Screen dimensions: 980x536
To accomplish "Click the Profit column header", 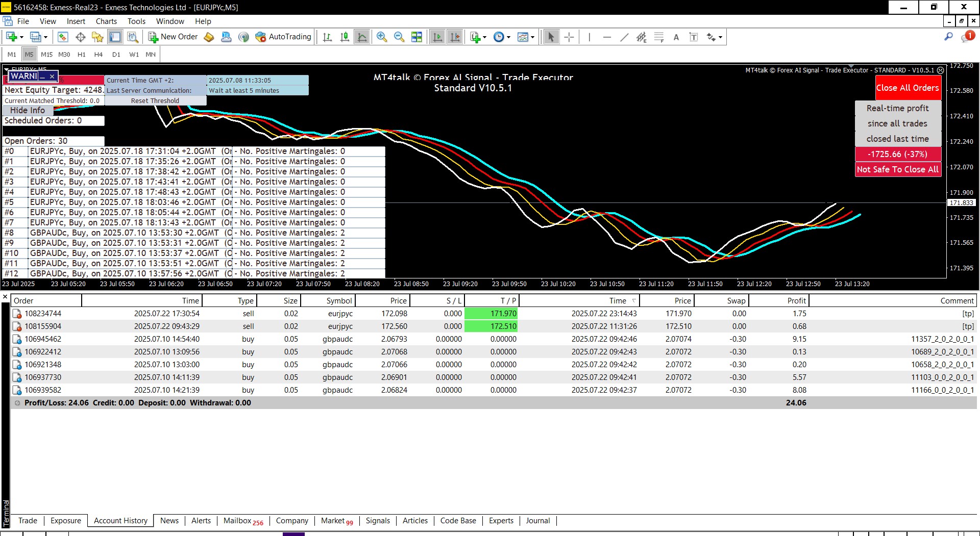I will tap(796, 300).
